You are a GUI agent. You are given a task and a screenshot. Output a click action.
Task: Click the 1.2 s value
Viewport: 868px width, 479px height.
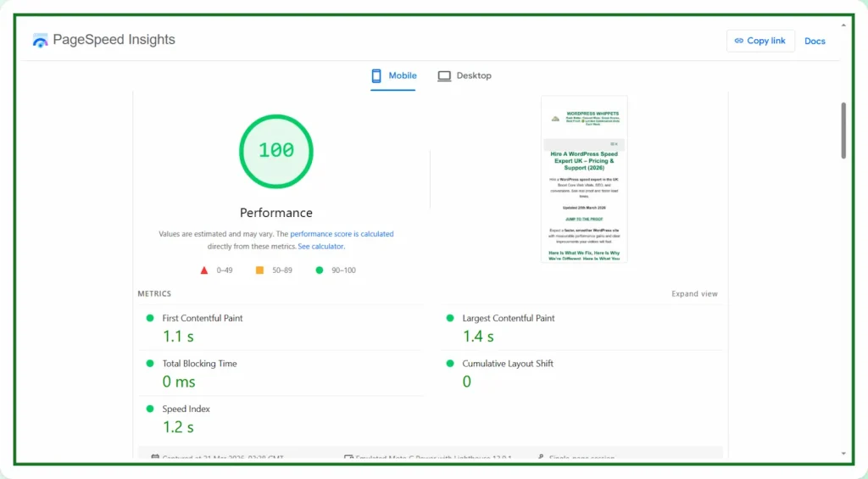178,427
